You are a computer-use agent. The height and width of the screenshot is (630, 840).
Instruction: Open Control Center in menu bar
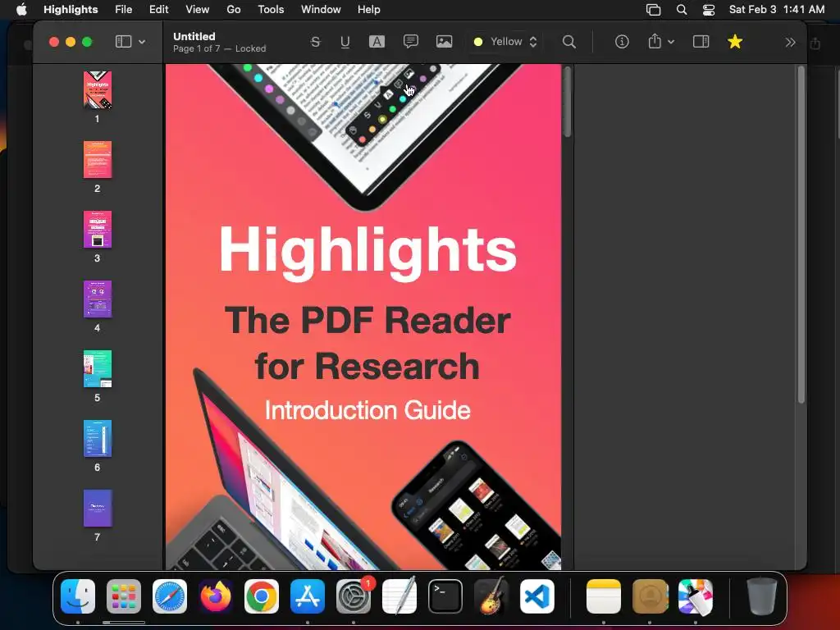click(x=708, y=10)
